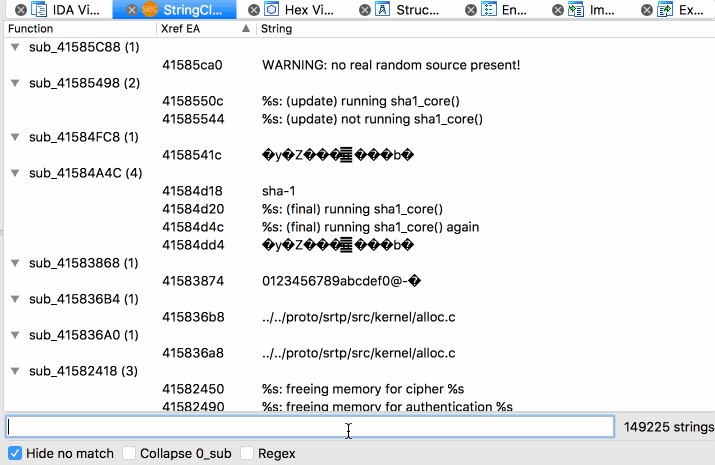Collapse the sub_415836B4 (1) group
Image resolution: width=715 pixels, height=465 pixels.
point(15,299)
